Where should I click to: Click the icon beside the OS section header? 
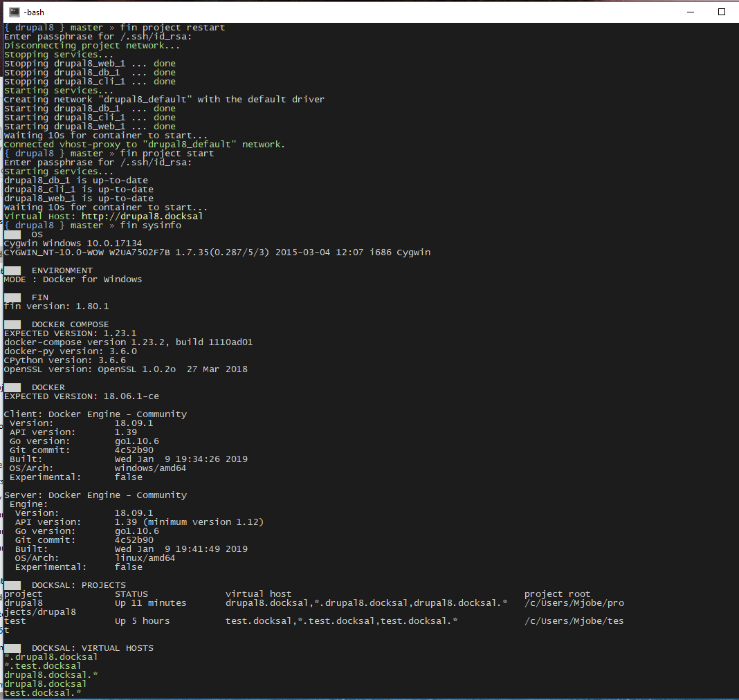point(11,234)
